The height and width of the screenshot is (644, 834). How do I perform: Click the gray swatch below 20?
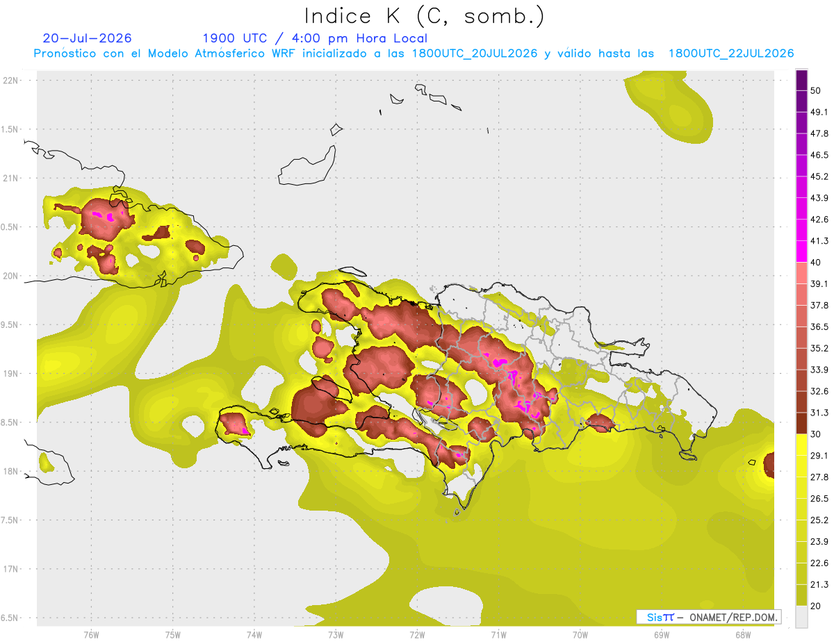(801, 616)
